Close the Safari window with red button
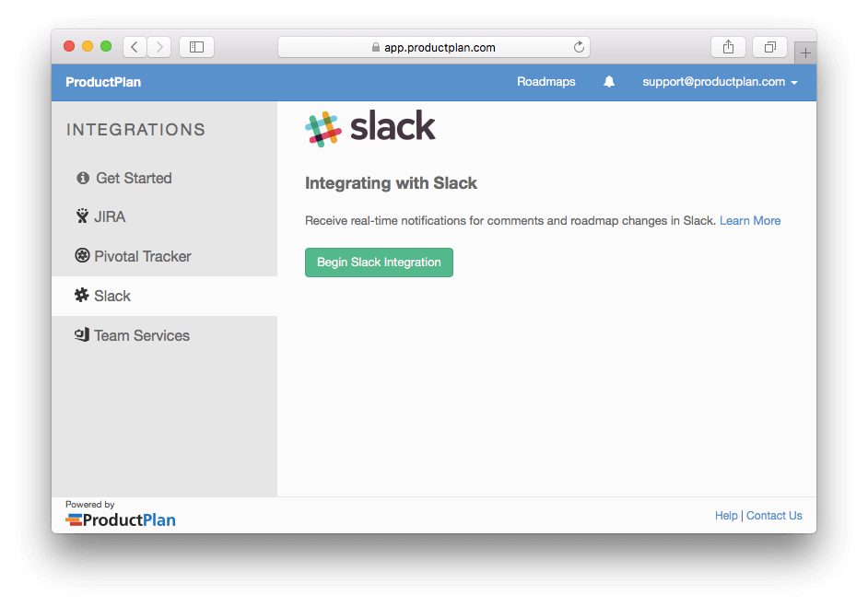 [69, 46]
